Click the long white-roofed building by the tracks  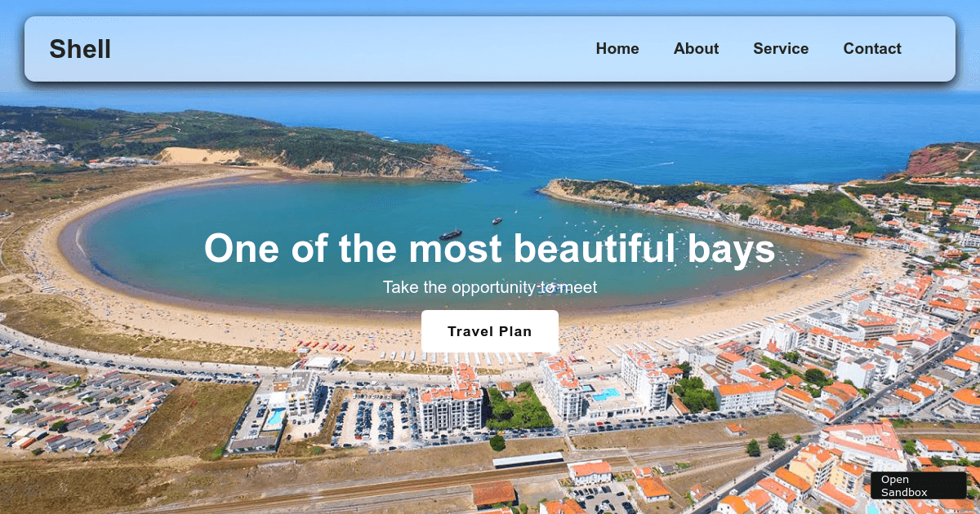[x=528, y=460]
